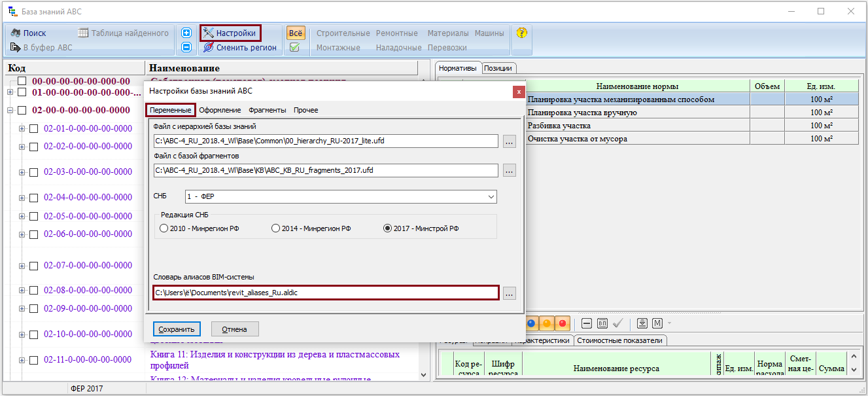The height and width of the screenshot is (396, 868).
Task: Click the red circle marker button
Action: point(563,323)
